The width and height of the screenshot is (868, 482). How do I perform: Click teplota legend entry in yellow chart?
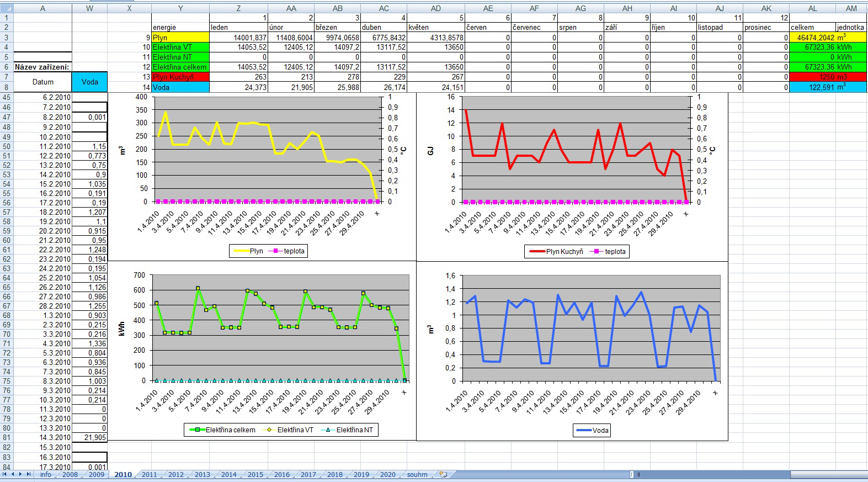287,251
